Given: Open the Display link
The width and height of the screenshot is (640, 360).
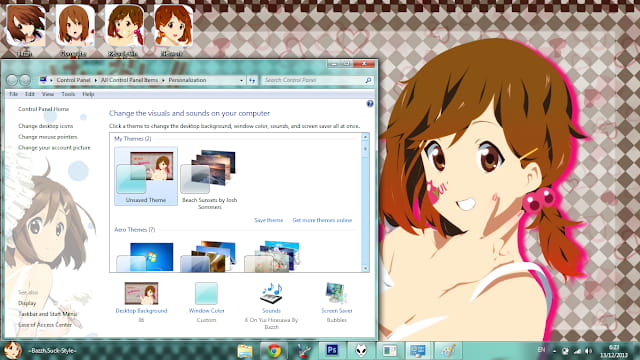Looking at the screenshot, I should pyautogui.click(x=27, y=303).
